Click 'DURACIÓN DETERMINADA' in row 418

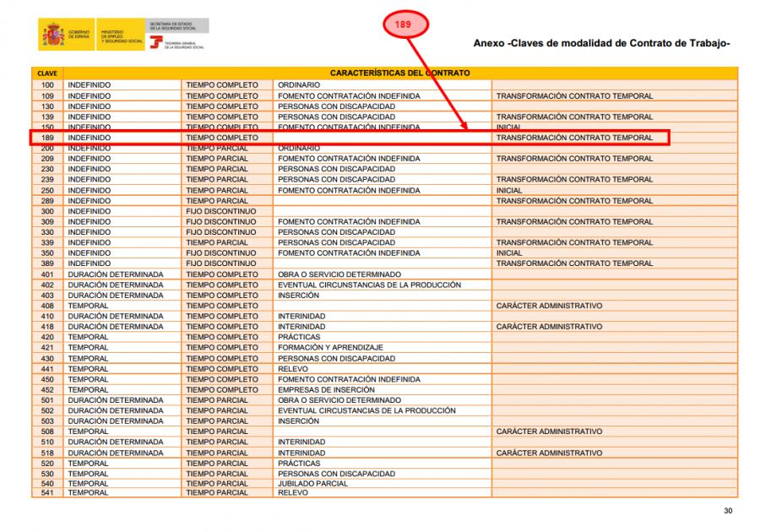tap(116, 327)
